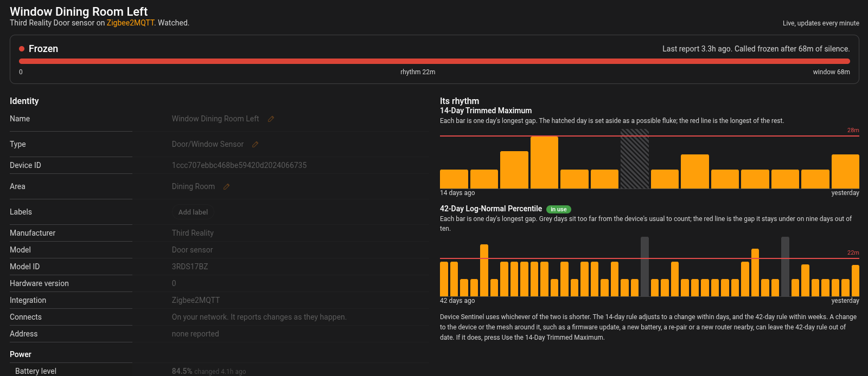The image size is (868, 376).
Task: Click the battery level 84.5% value
Action: coord(182,371)
